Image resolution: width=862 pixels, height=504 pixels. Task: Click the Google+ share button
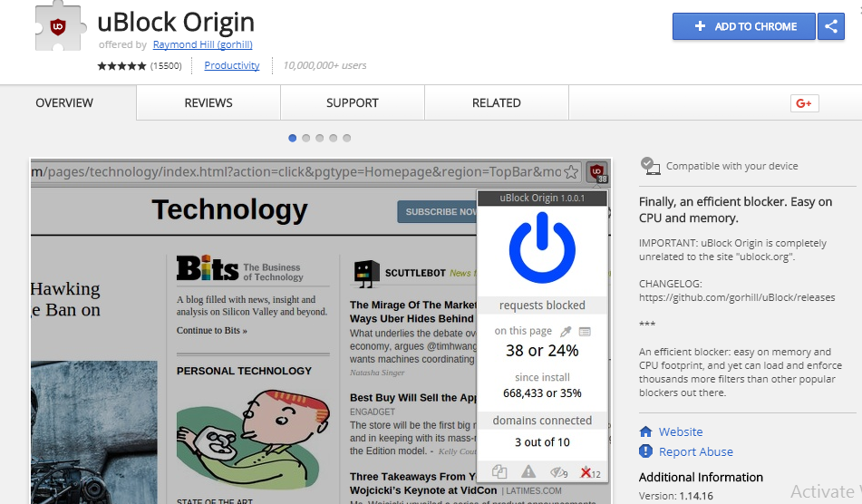pos(804,103)
